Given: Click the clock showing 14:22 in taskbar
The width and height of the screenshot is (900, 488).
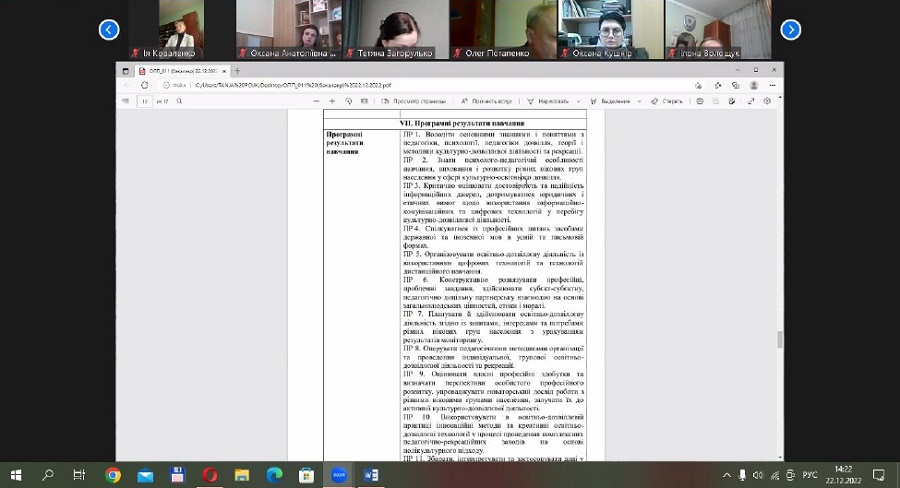Looking at the screenshot, I should [841, 475].
